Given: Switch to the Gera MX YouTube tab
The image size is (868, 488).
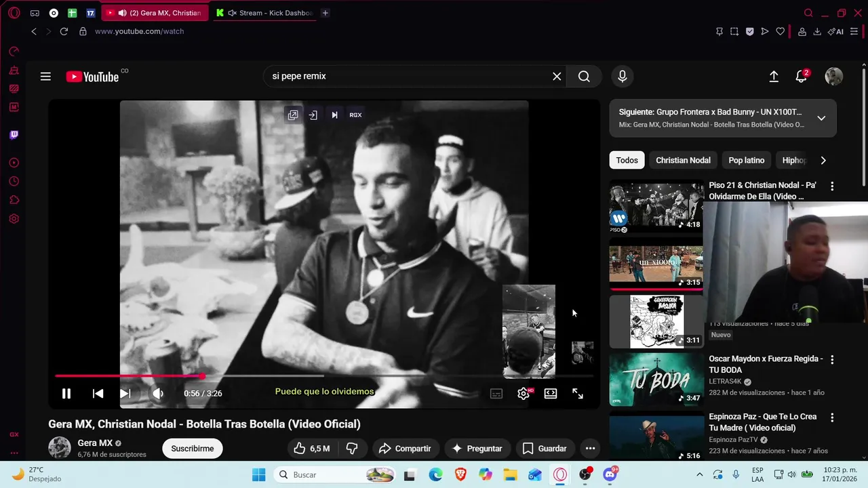Looking at the screenshot, I should [x=155, y=13].
